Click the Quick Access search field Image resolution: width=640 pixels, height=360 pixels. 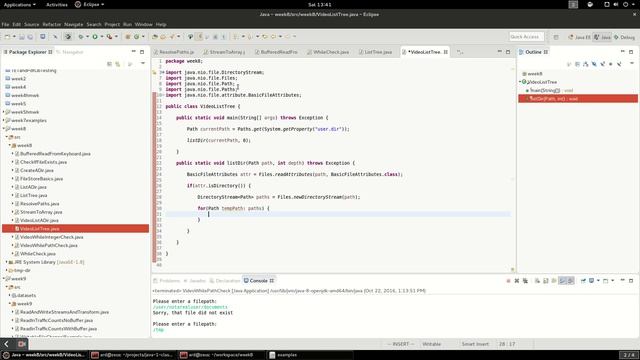[x=526, y=37]
